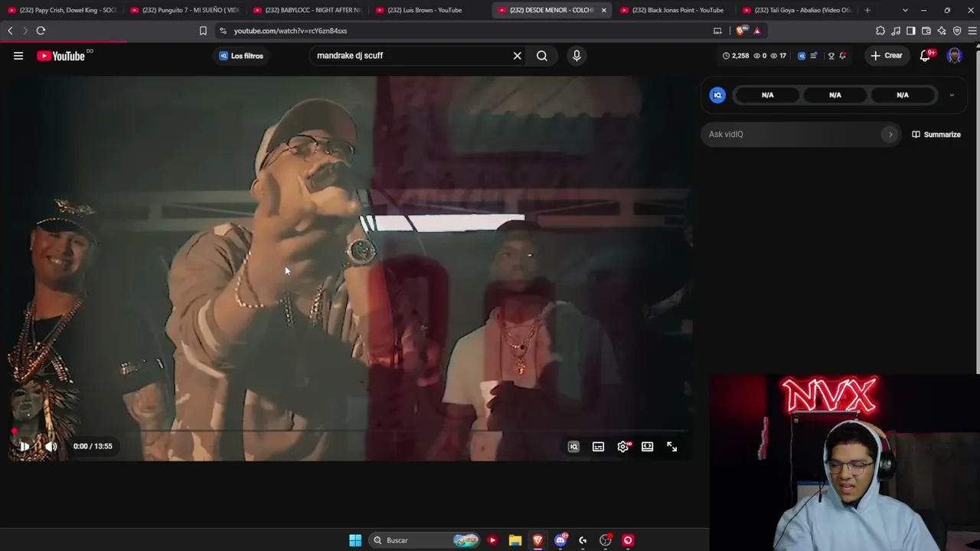Open the tab search dropdown arrow

pos(905,10)
